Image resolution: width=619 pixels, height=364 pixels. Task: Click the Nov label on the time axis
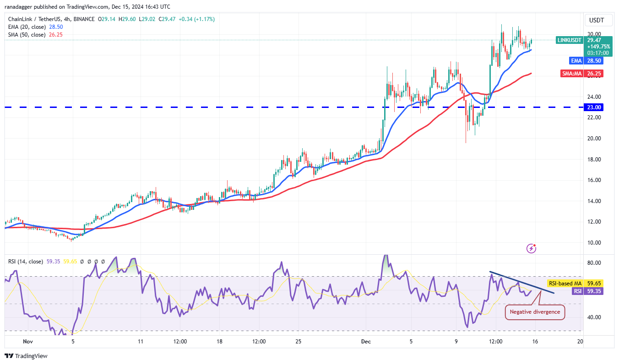click(28, 342)
